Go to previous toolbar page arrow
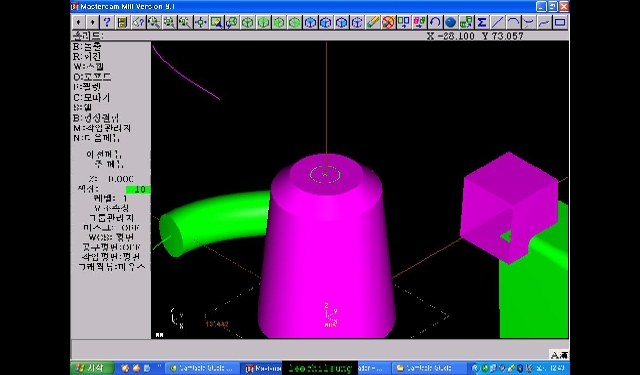The image size is (640, 375). coord(79,22)
